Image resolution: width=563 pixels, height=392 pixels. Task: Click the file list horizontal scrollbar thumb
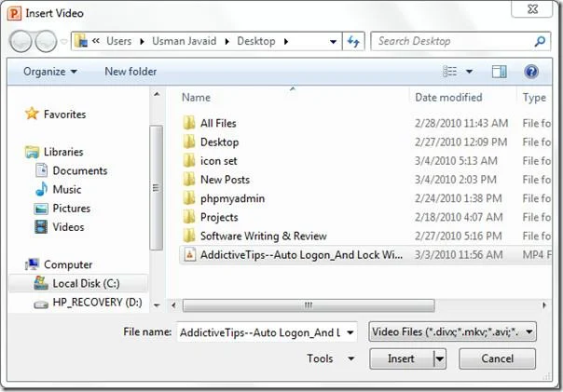[x=309, y=305]
